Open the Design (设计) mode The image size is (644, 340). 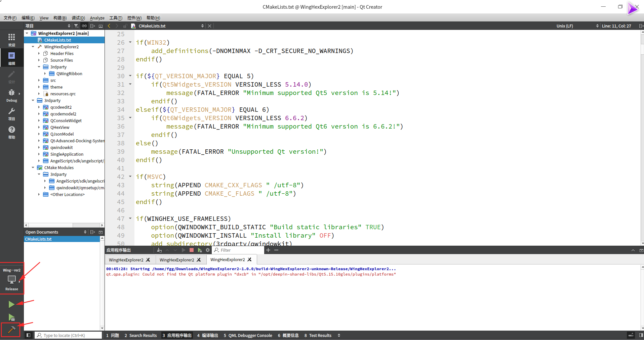click(11, 77)
